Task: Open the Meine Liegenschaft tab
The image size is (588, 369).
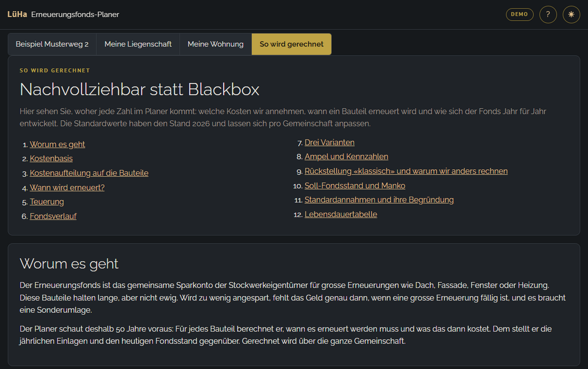Action: [x=138, y=44]
